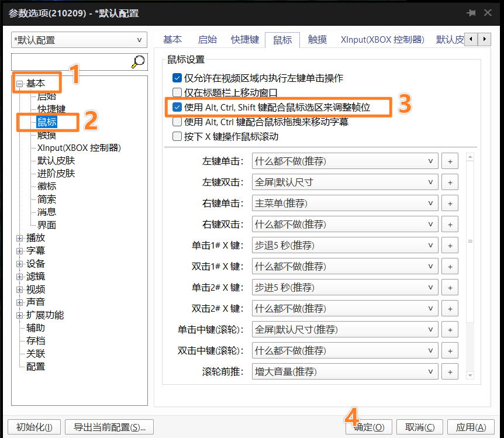The image size is (504, 438).
Task: Open the 单击1# X 键 dropdown
Action: click(x=345, y=246)
